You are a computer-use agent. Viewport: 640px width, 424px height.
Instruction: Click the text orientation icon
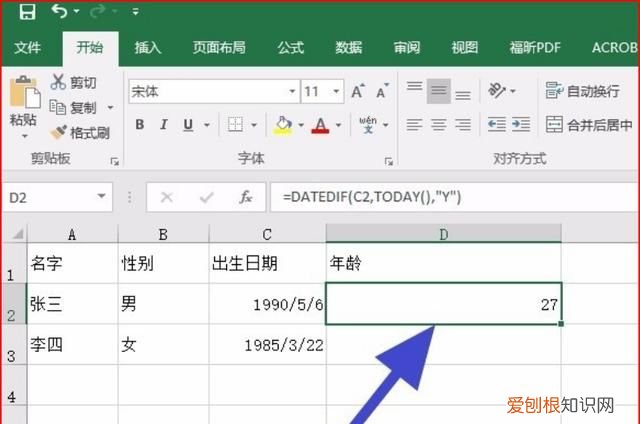click(497, 90)
